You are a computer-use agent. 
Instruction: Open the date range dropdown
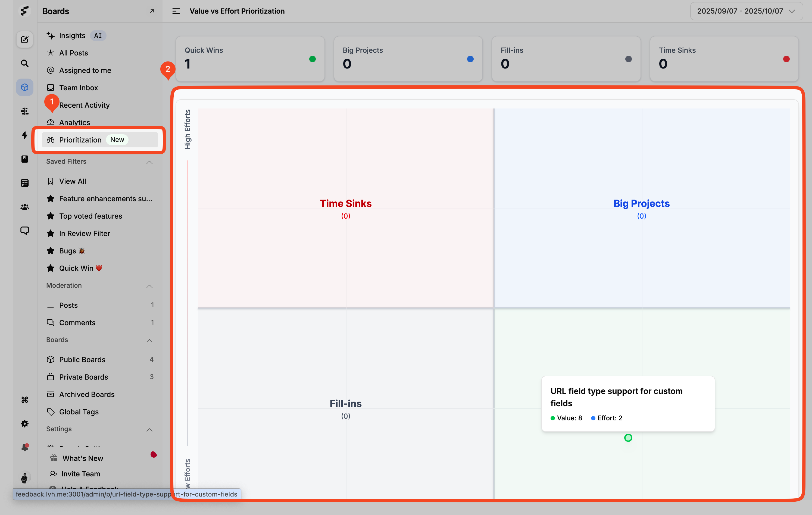(x=746, y=11)
